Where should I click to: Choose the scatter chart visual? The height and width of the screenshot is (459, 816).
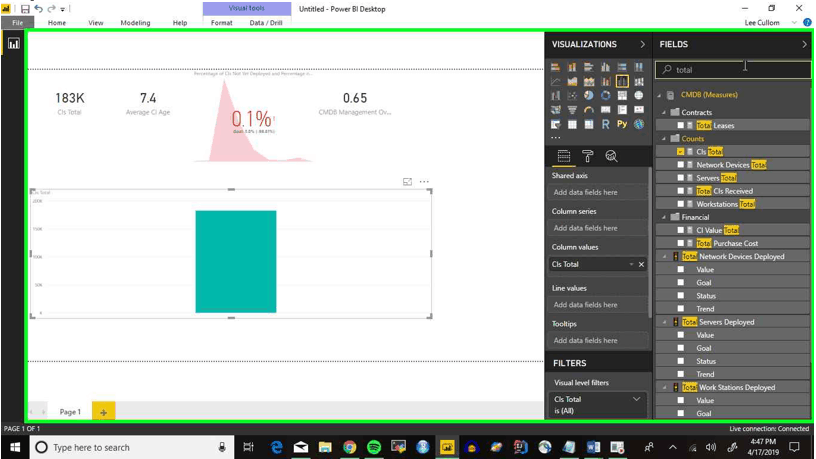[x=572, y=96]
